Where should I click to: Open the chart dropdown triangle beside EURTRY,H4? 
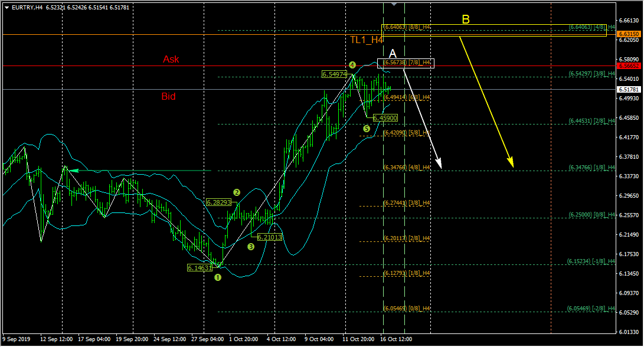tap(7, 8)
